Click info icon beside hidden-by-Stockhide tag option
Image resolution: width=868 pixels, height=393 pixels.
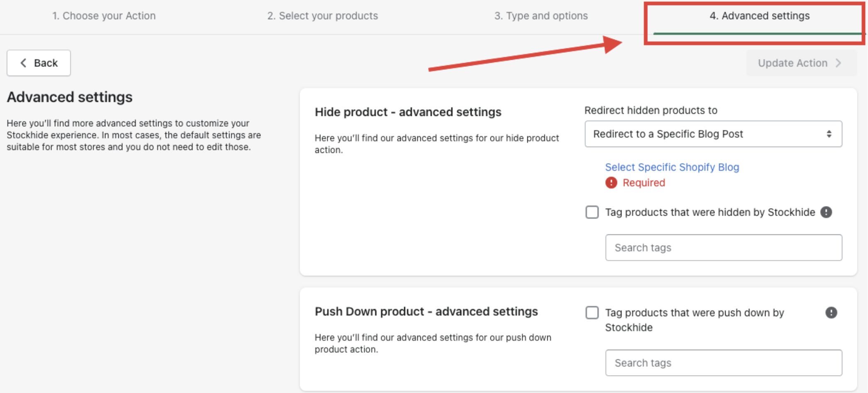pos(826,212)
